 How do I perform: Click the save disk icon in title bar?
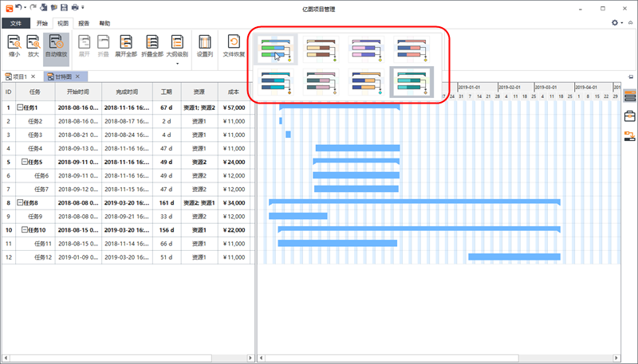click(64, 7)
